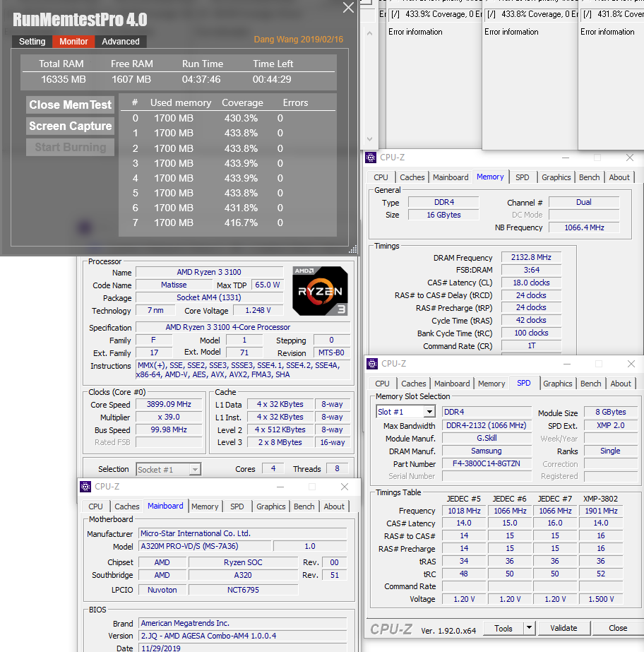644x652 pixels.
Task: Expand the Tools dropdown arrow in CPU-Z
Action: click(529, 628)
